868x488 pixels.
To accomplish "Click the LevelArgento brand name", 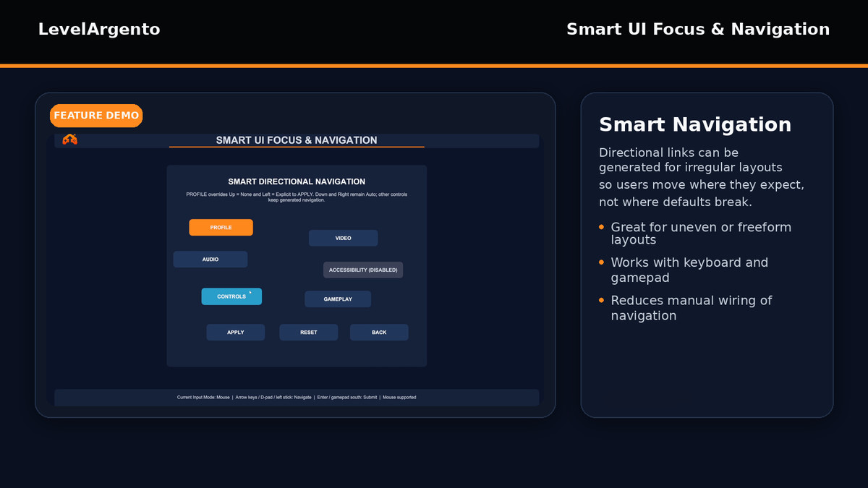I will tap(99, 29).
